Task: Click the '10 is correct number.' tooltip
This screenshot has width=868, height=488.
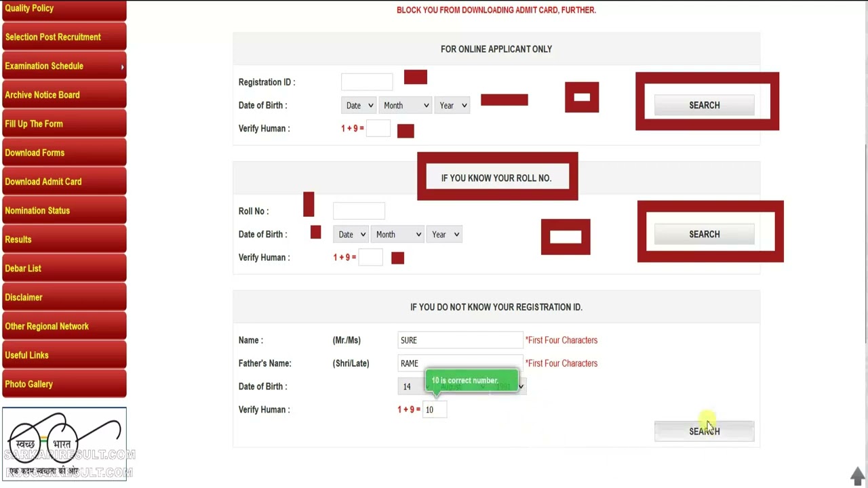Action: pyautogui.click(x=471, y=381)
